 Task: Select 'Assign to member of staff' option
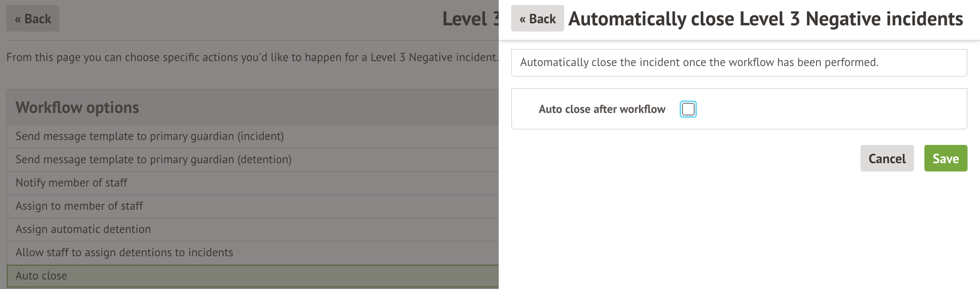coord(79,206)
